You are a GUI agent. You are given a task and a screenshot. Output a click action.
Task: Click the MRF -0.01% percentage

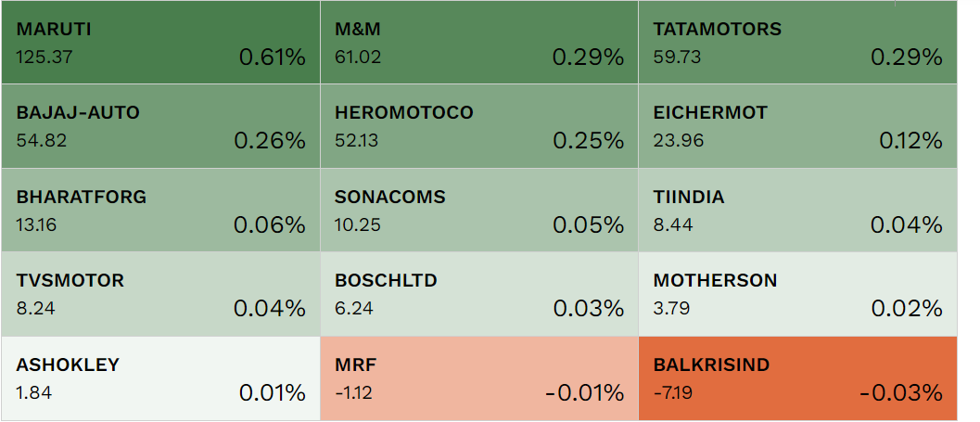(x=584, y=393)
